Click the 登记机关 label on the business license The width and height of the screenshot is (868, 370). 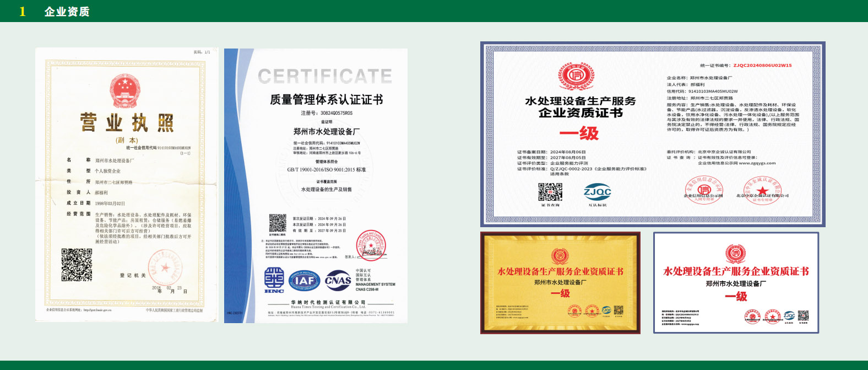pyautogui.click(x=133, y=275)
